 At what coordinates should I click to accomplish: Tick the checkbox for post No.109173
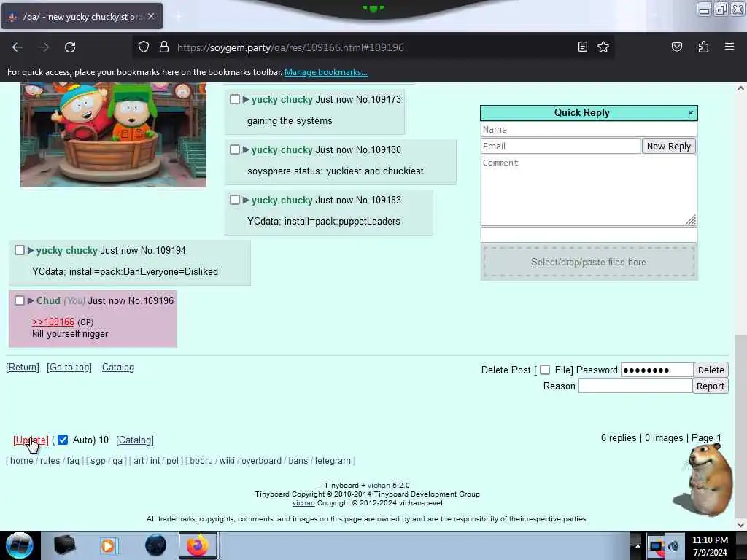click(234, 99)
